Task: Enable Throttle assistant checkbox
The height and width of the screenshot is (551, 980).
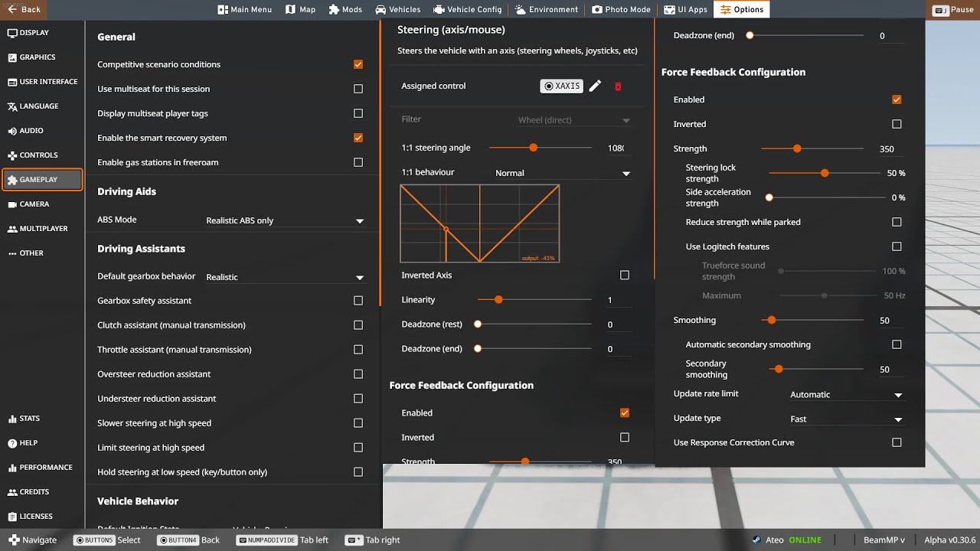Action: pos(358,350)
